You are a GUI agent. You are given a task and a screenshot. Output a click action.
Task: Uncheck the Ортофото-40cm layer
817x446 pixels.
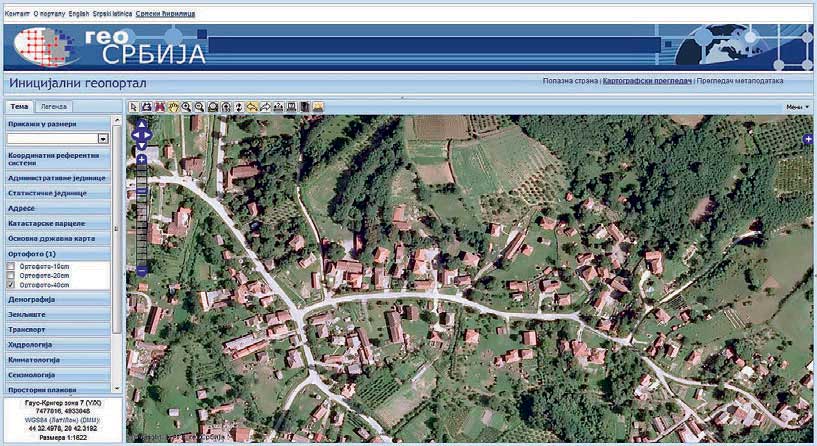(10, 285)
